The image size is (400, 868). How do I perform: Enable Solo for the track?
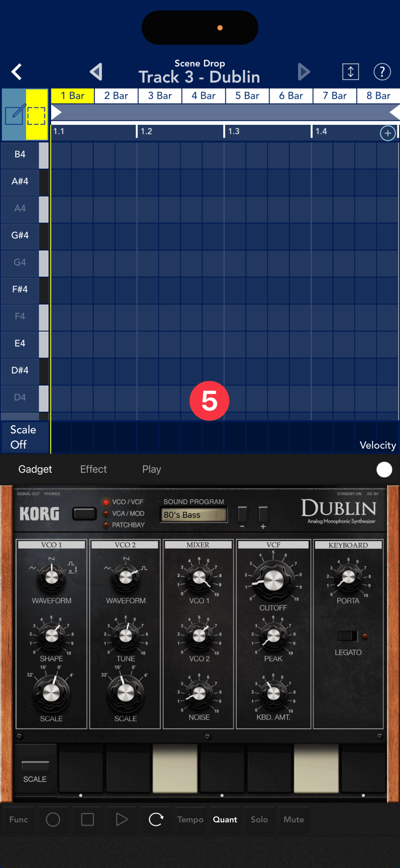(259, 820)
